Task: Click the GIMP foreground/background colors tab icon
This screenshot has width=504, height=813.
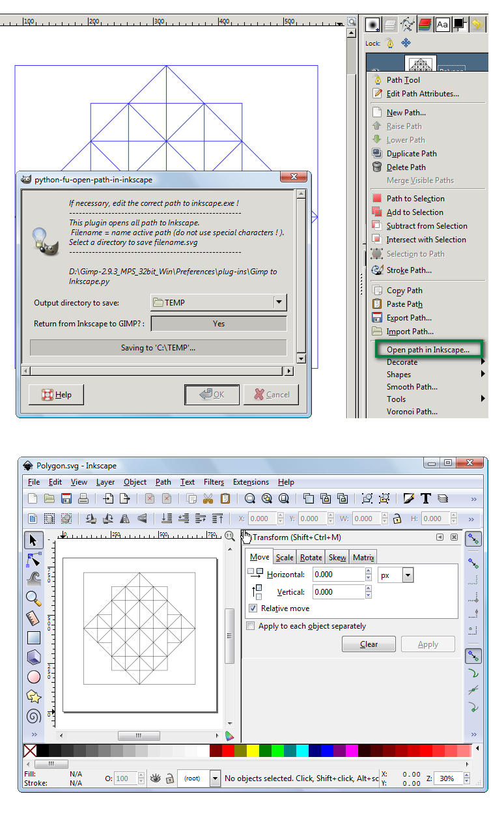Action: pyautogui.click(x=460, y=25)
